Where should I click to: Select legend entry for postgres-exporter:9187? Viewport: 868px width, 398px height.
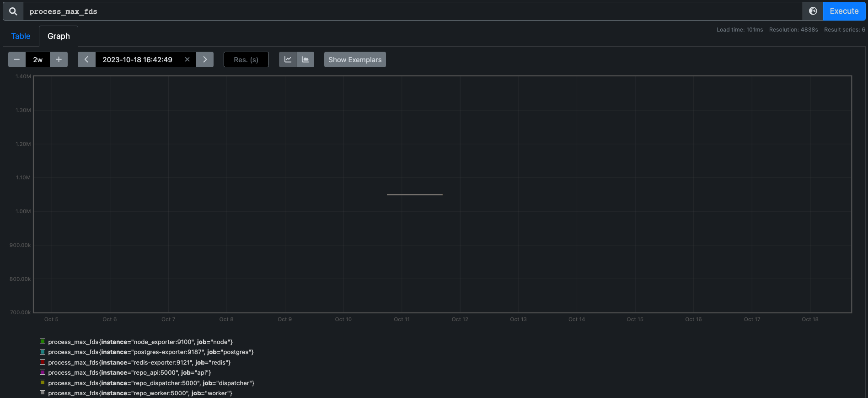151,352
